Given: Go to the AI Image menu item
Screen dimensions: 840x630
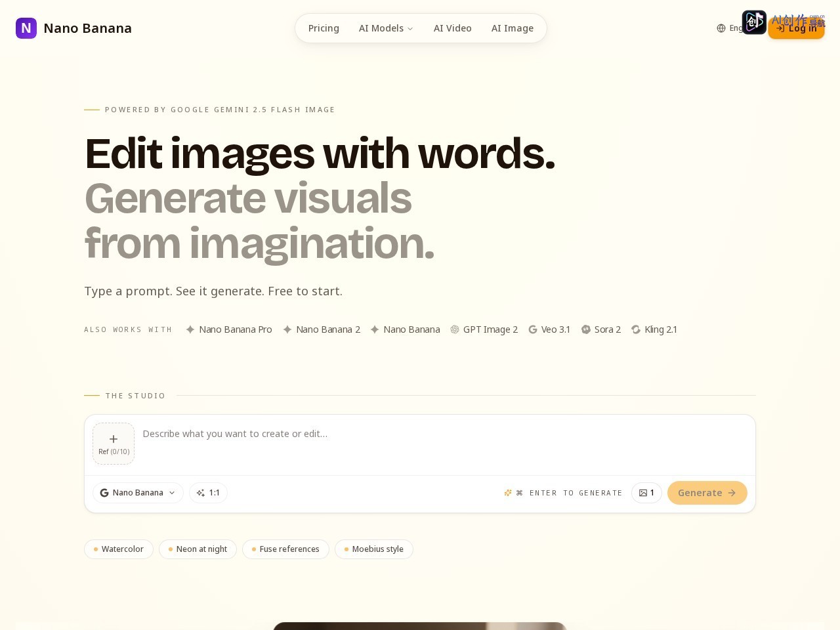Looking at the screenshot, I should coord(513,28).
